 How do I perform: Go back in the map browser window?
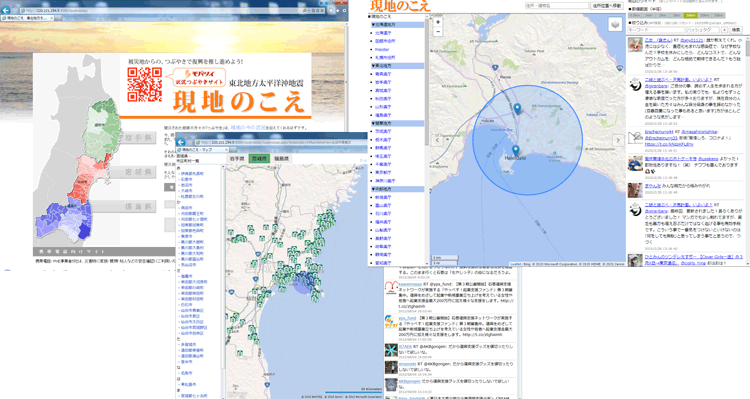181,142
